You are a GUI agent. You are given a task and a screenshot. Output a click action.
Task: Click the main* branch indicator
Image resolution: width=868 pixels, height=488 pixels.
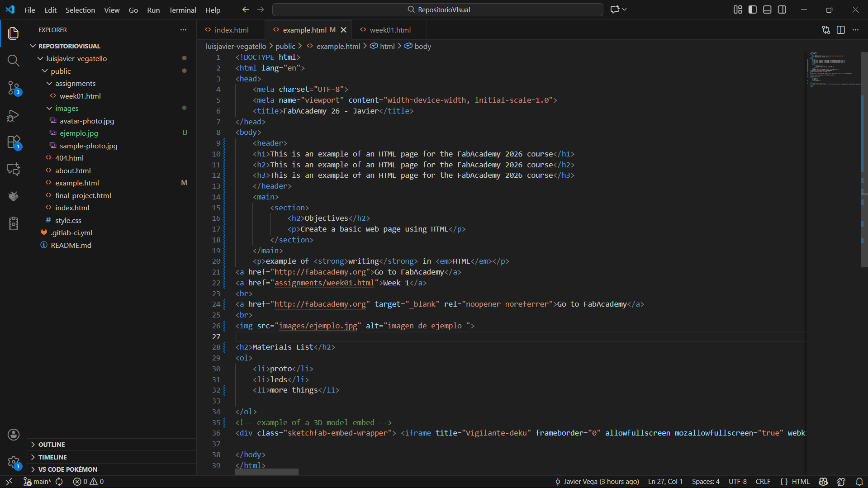pyautogui.click(x=38, y=482)
